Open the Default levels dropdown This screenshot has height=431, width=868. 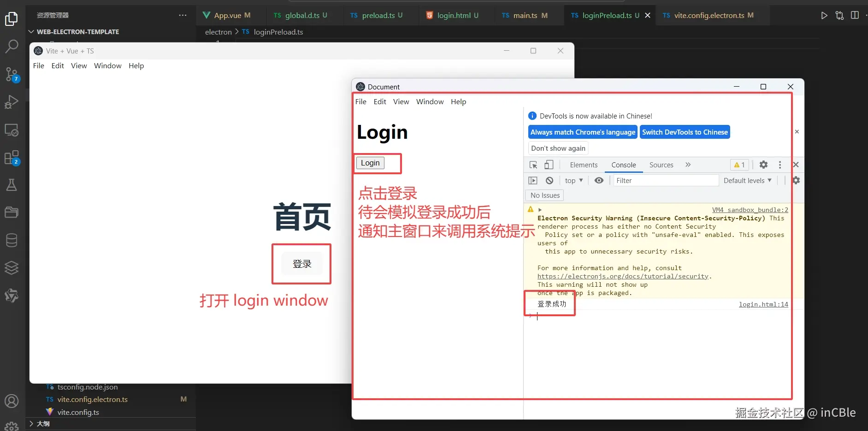pos(747,181)
